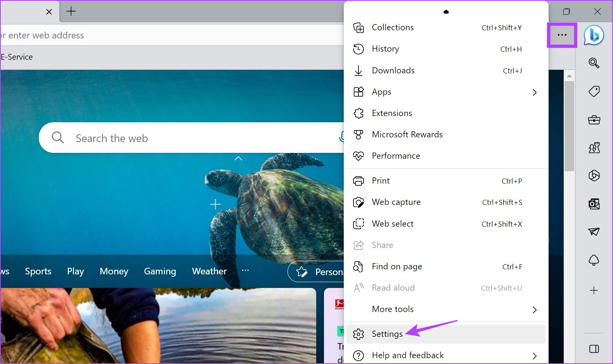613x364 pixels.
Task: Expand Help and feedback submenu
Action: coord(534,356)
